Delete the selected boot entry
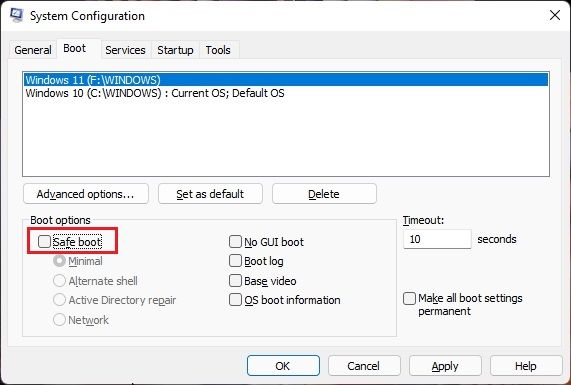Image resolution: width=571 pixels, height=385 pixels. tap(324, 194)
